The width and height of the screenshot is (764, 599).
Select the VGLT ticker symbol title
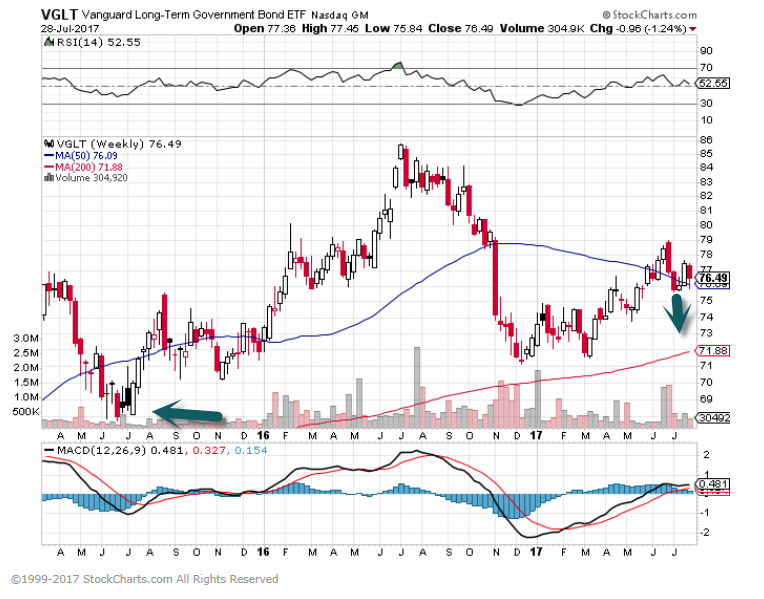(x=59, y=14)
